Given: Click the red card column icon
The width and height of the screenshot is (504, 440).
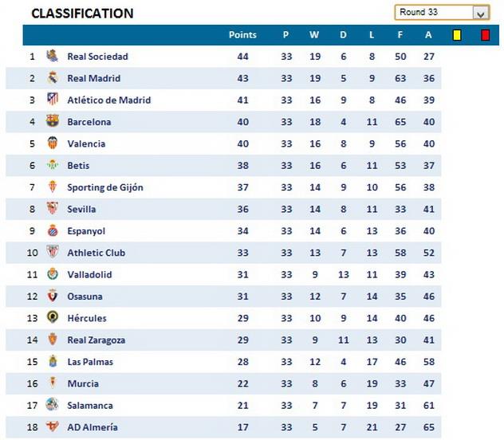Looking at the screenshot, I should (x=485, y=35).
